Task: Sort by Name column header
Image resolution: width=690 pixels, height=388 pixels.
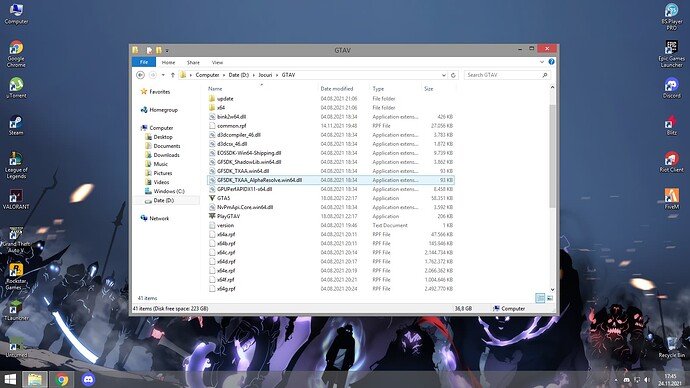Action: click(215, 89)
